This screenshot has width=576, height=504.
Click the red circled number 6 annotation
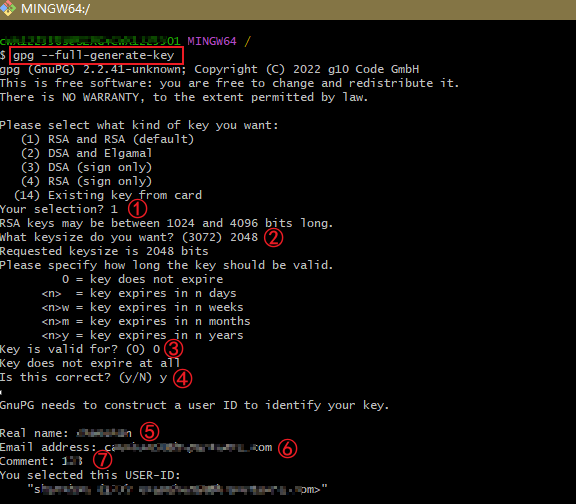click(x=287, y=449)
